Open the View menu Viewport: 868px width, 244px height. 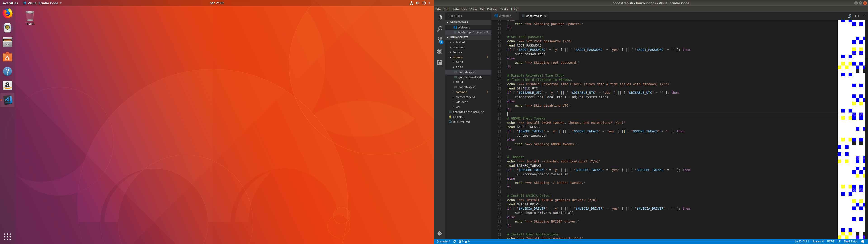coord(473,9)
